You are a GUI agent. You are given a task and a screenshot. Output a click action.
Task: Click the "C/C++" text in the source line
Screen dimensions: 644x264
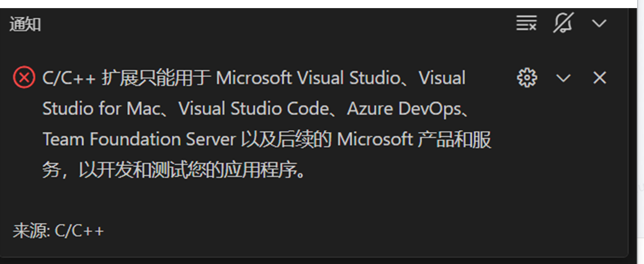pos(79,231)
